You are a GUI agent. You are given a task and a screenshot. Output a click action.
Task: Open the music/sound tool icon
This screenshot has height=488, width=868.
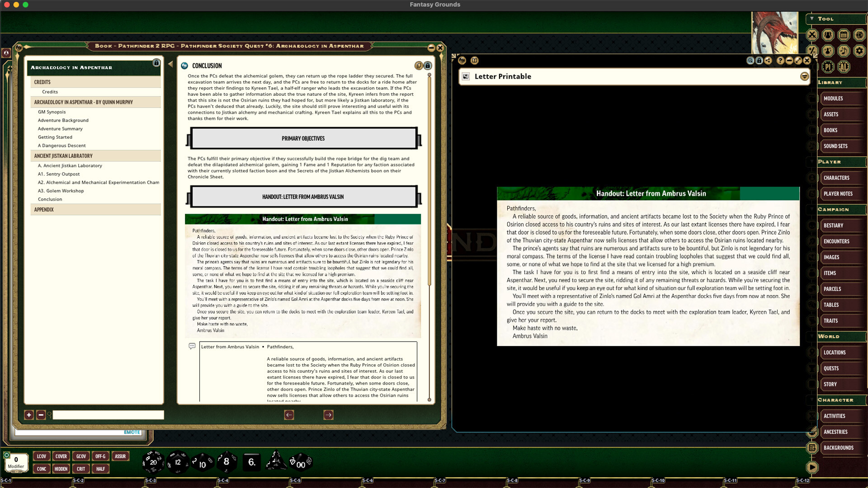(x=844, y=51)
